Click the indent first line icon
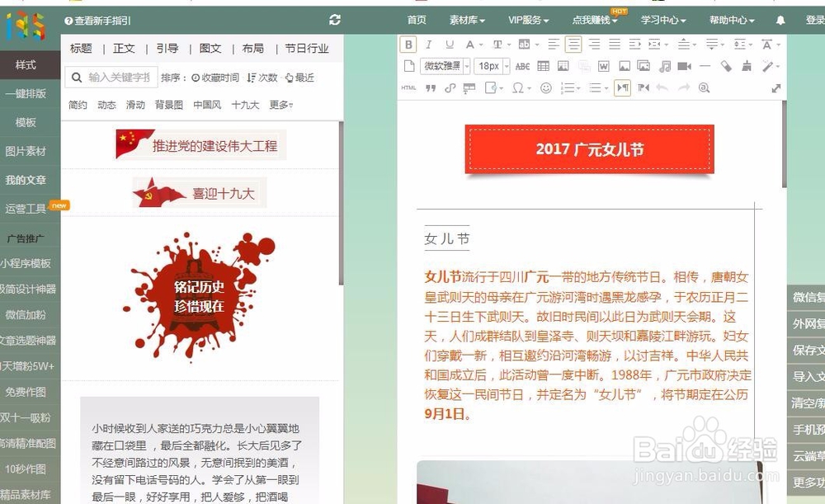 (634, 45)
